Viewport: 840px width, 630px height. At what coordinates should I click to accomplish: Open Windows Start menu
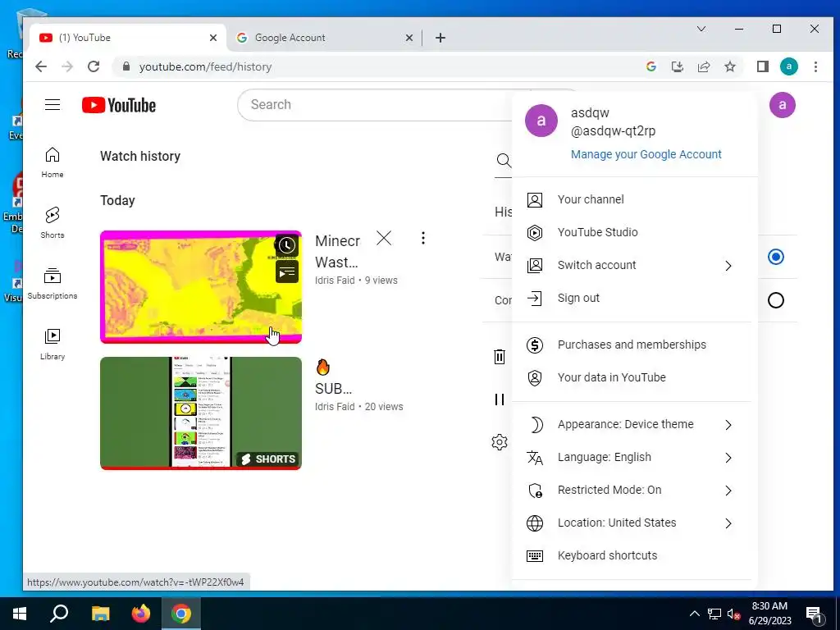point(20,614)
